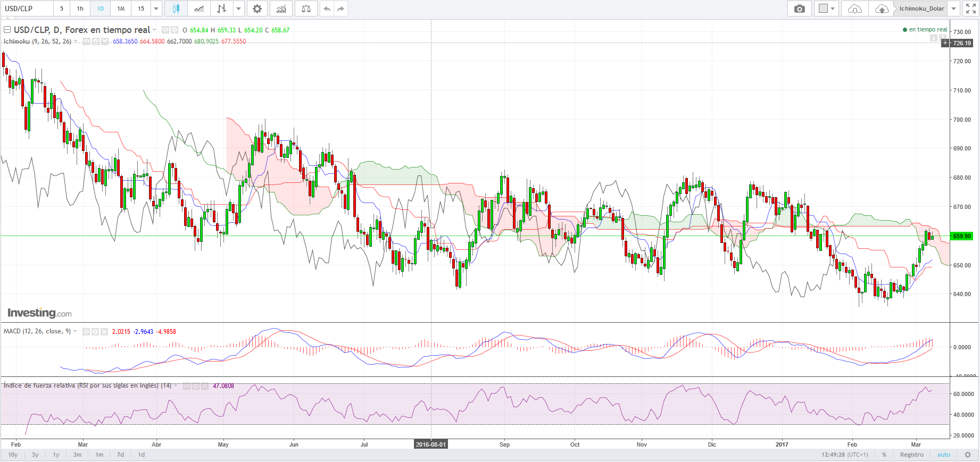
Task: Click the USD/CLP symbol input field
Action: (x=27, y=9)
